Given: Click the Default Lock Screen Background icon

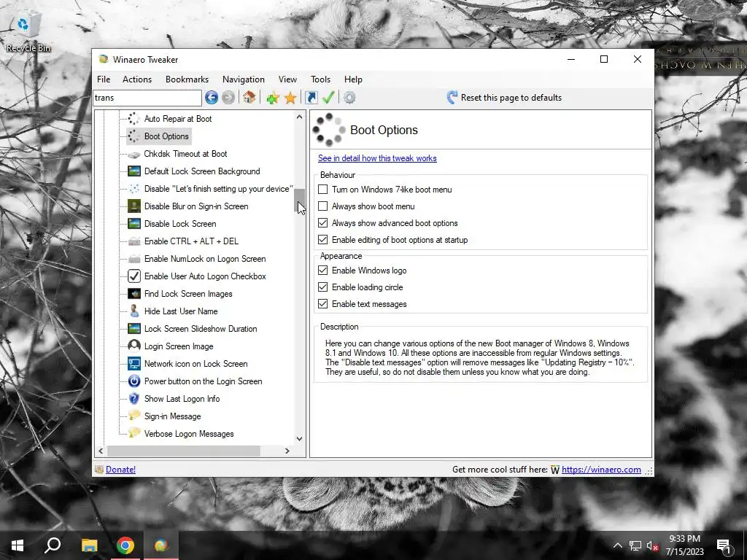Looking at the screenshot, I should (x=134, y=171).
